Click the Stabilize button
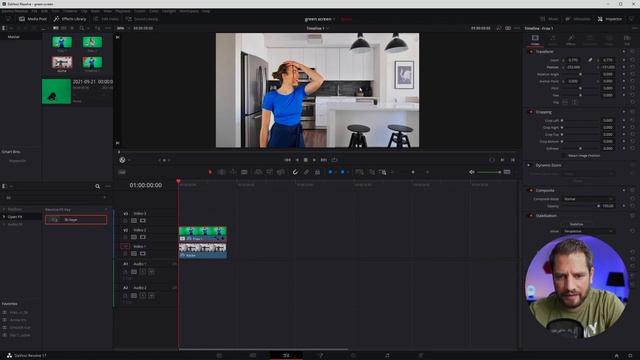This screenshot has height=360, width=640. click(576, 224)
